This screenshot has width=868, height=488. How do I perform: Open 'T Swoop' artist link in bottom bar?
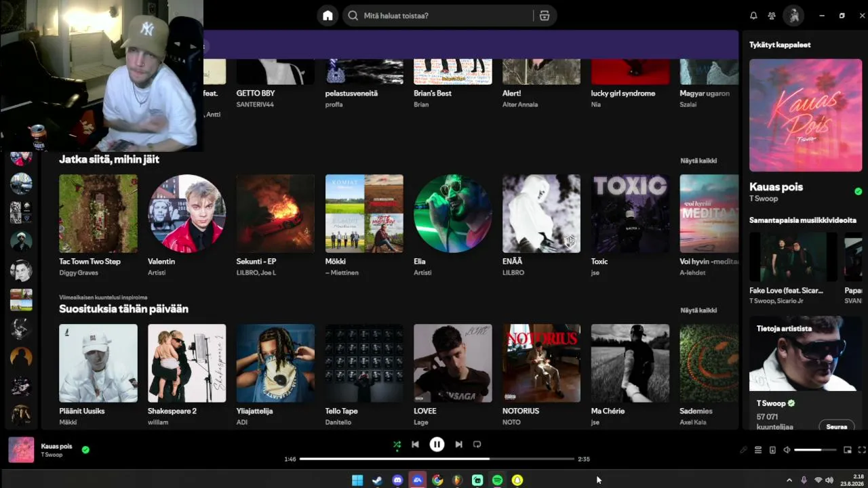pos(52,455)
